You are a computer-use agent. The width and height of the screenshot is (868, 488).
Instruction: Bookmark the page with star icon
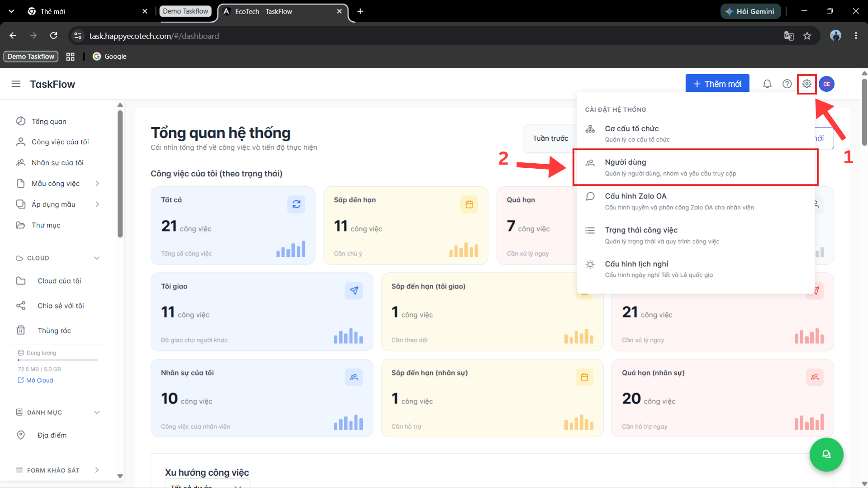tap(807, 36)
